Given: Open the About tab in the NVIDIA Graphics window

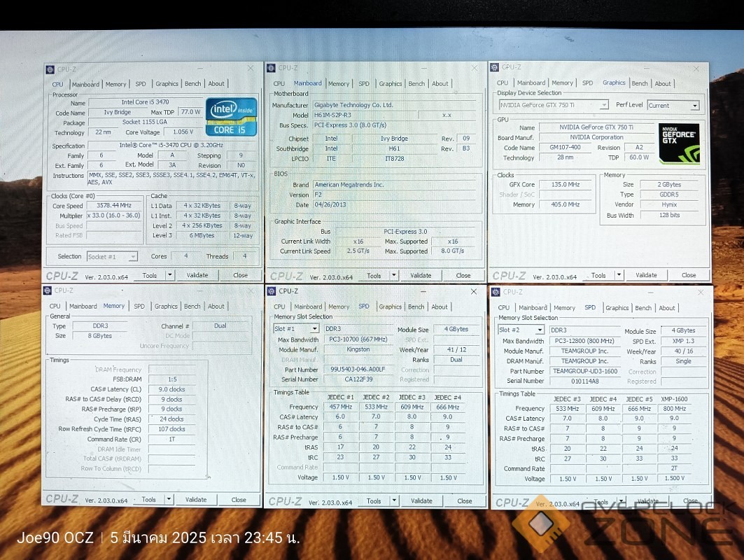Looking at the screenshot, I should point(662,83).
